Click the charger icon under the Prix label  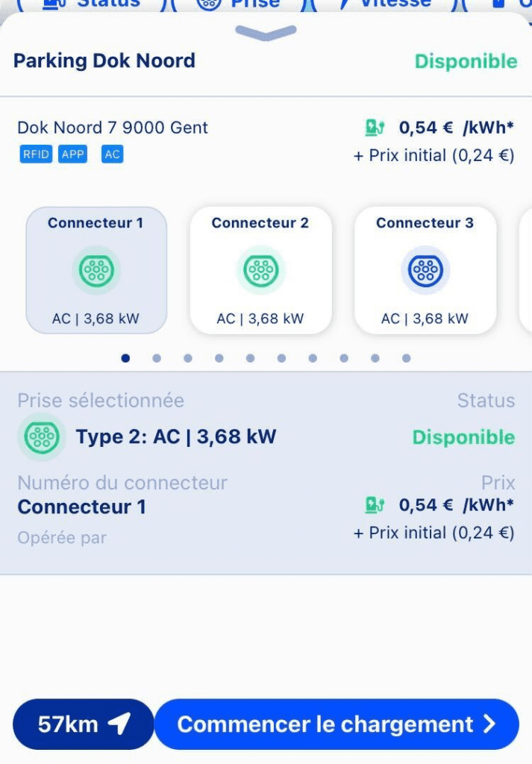tap(374, 504)
